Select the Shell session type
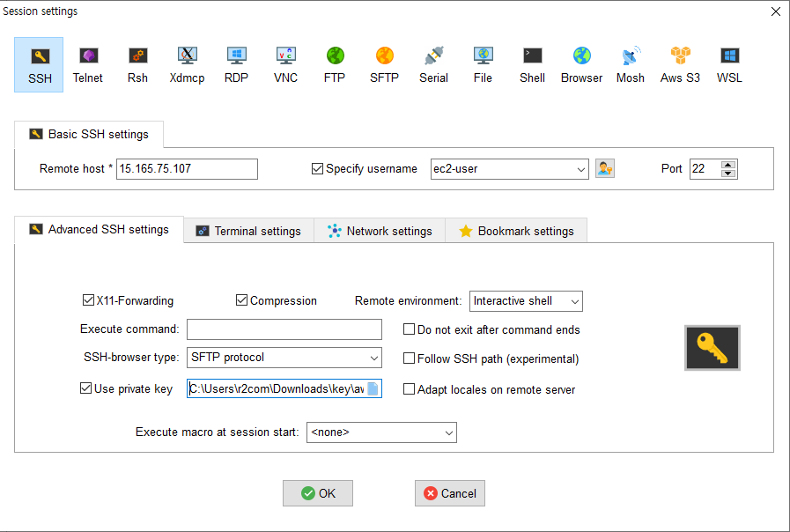This screenshot has height=532, width=790. coord(533,64)
